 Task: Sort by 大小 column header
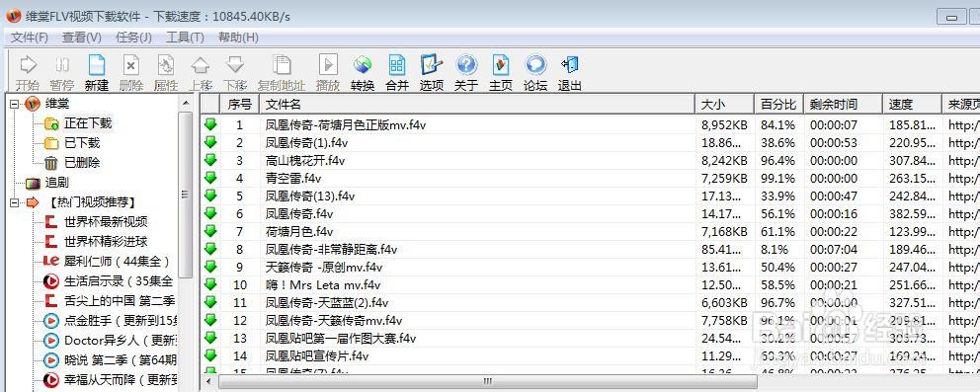[x=724, y=105]
